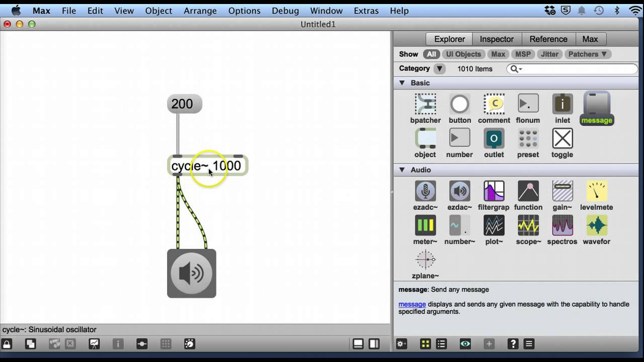The image size is (644, 362).
Task: Choose the ezdac~ icon in Audio list
Action: 459,191
